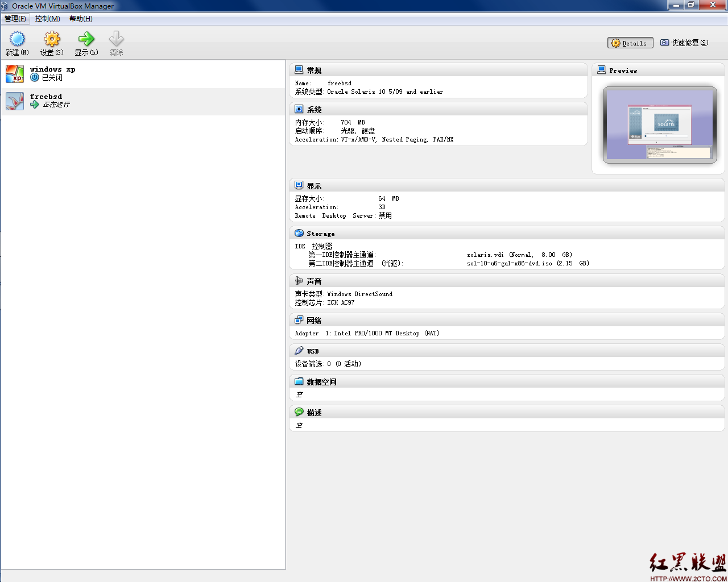Select the freebsd virtual machine

pyautogui.click(x=143, y=101)
